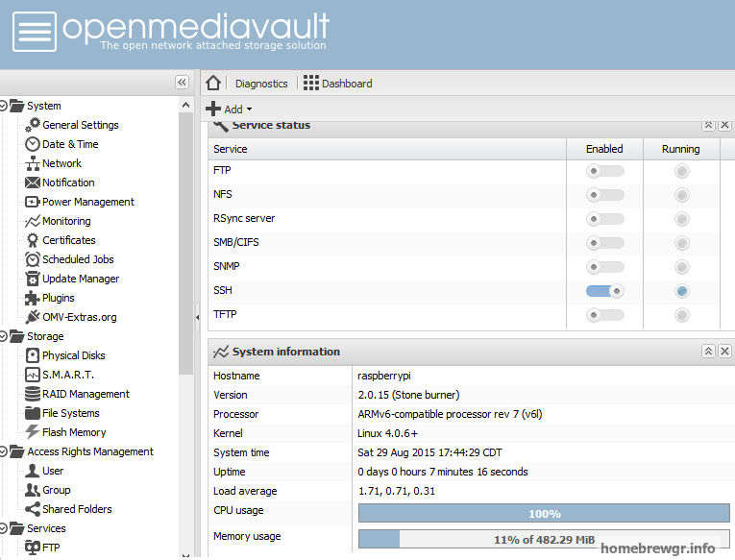The width and height of the screenshot is (735, 560).
Task: Click the Scheduled Jobs alarm icon
Action: [33, 259]
